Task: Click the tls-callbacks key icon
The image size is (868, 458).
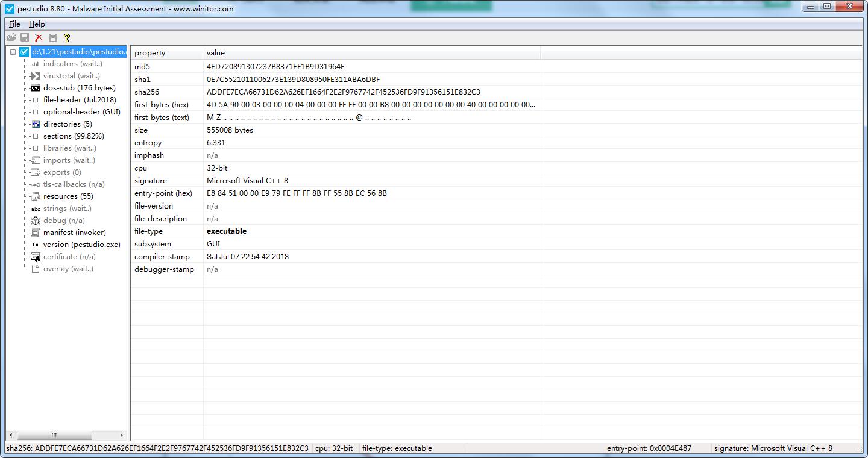Action: pos(36,184)
